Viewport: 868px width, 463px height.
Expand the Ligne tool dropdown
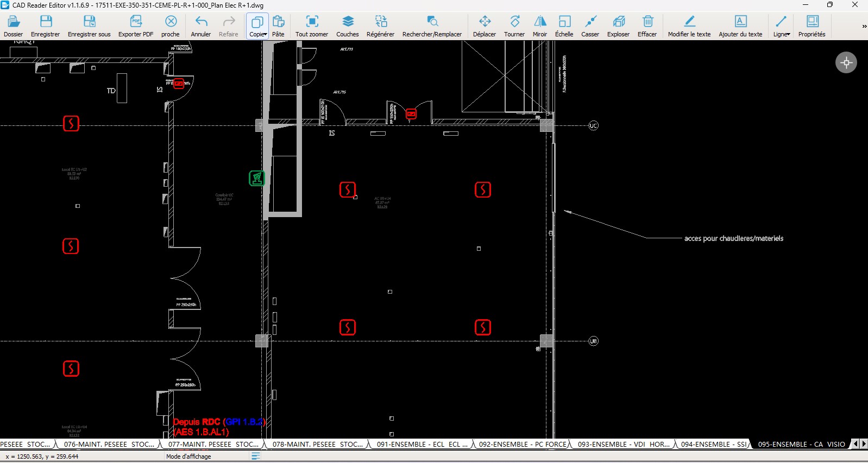[788, 34]
